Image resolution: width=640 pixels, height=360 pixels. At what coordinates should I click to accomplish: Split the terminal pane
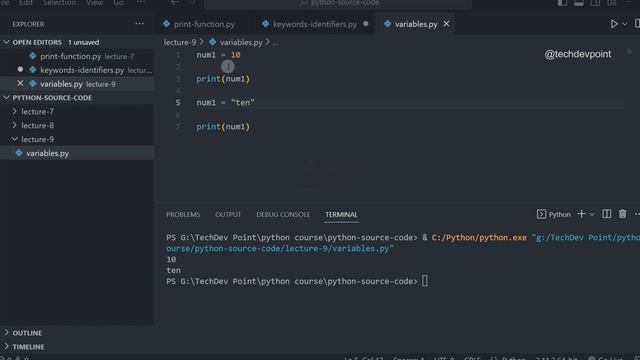click(x=607, y=214)
